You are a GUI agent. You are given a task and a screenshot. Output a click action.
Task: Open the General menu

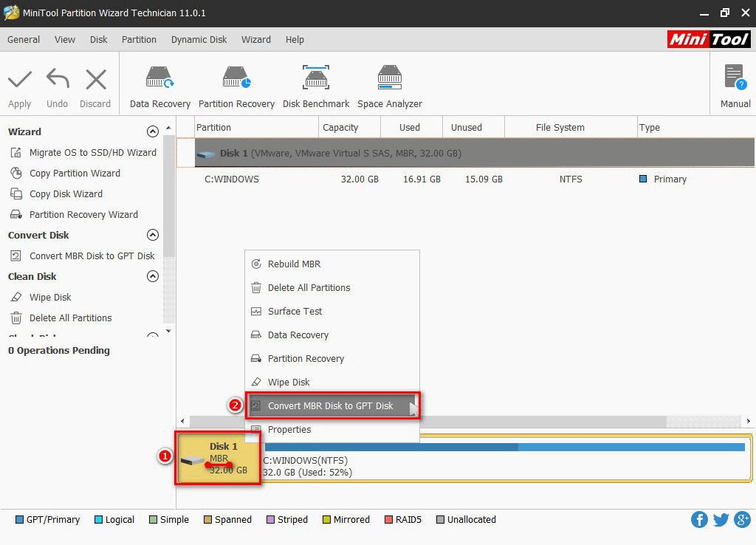pyautogui.click(x=24, y=40)
